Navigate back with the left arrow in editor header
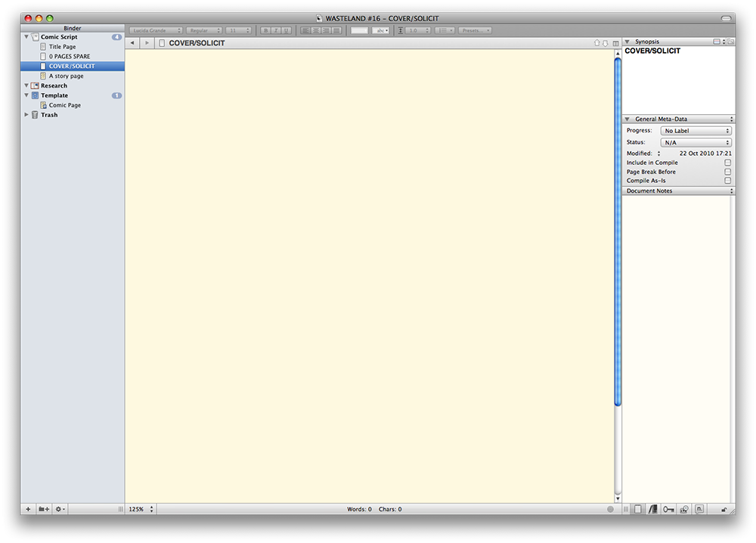 coord(132,43)
